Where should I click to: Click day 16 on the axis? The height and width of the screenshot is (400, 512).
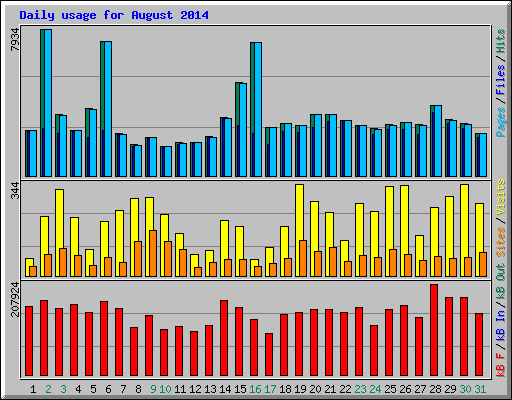[x=255, y=389]
